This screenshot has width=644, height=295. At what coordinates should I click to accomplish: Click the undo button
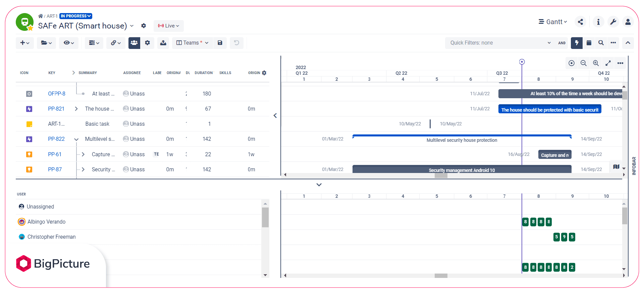[x=236, y=43]
